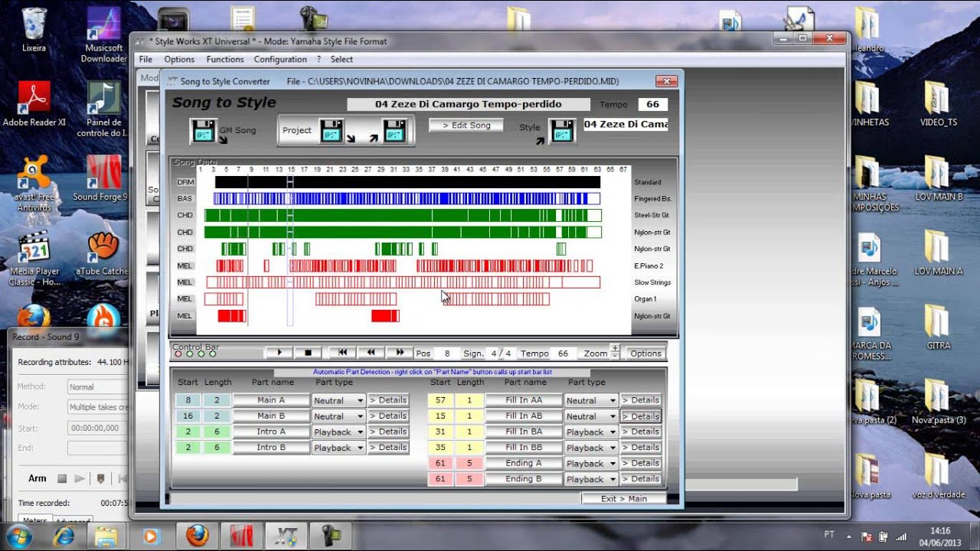Open Part type dropdown for Main B
Image resolution: width=980 pixels, height=551 pixels.
coord(338,416)
